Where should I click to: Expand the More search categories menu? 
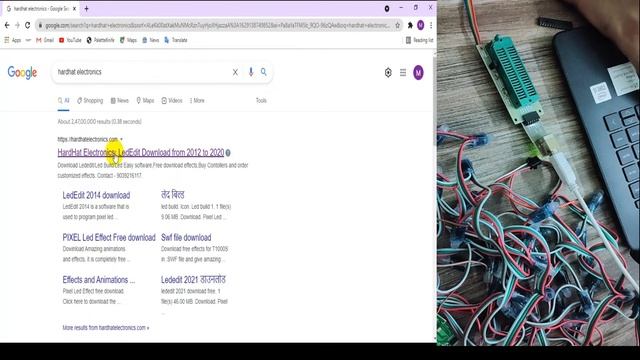[x=197, y=100]
